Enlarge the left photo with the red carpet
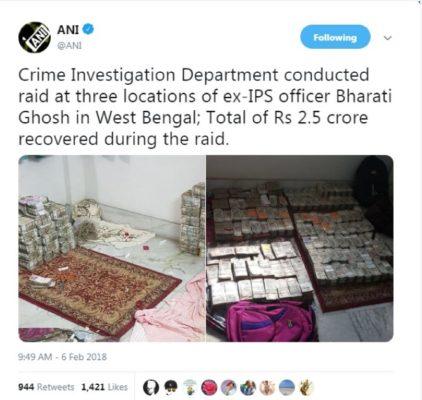The image size is (422, 400). click(112, 249)
